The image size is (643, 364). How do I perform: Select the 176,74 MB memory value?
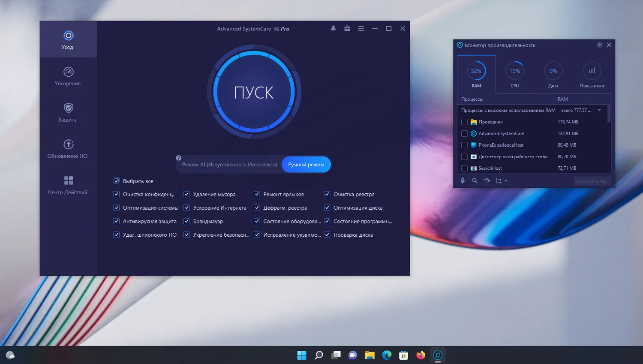[x=568, y=122]
